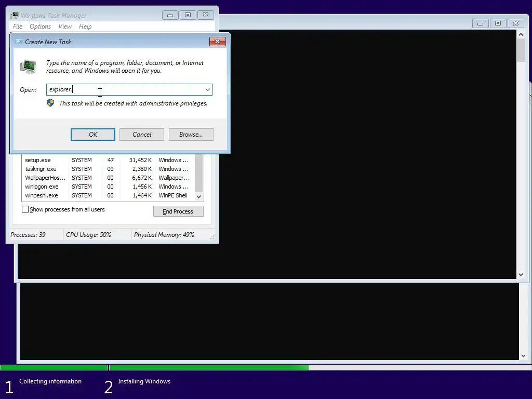Click the process list scrollbar thumb
The height and width of the screenshot is (399, 532).
(199, 174)
